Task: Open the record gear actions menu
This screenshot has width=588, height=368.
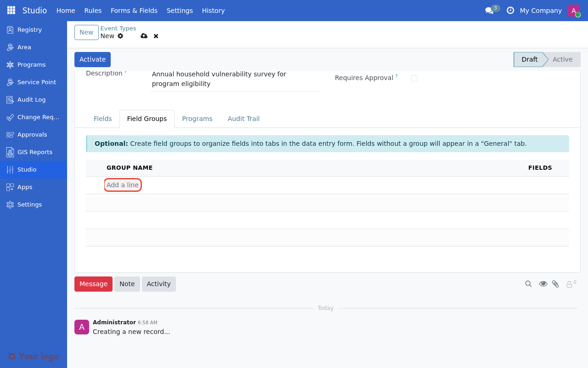Action: [x=120, y=36]
